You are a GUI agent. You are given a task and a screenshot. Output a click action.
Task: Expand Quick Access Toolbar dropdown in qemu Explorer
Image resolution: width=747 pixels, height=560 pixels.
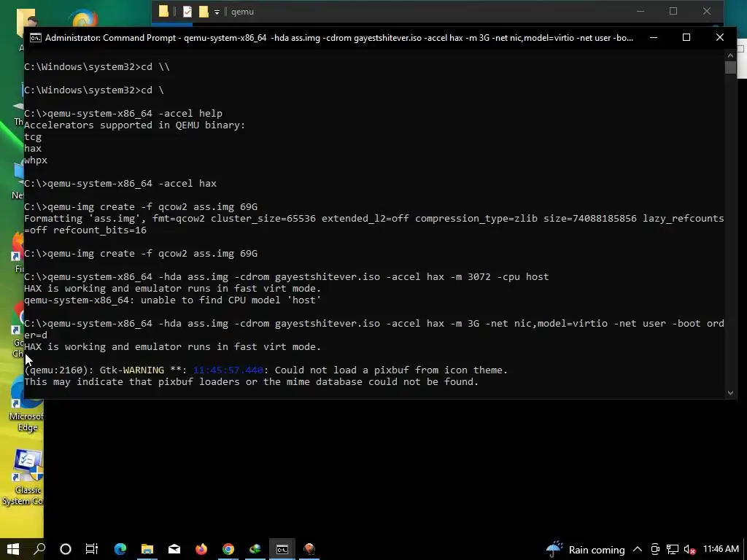(217, 12)
